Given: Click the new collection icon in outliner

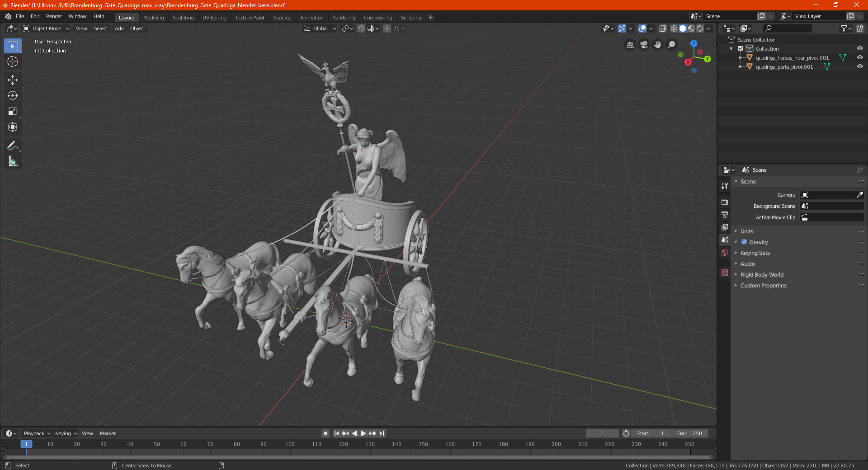Looking at the screenshot, I should click(859, 28).
